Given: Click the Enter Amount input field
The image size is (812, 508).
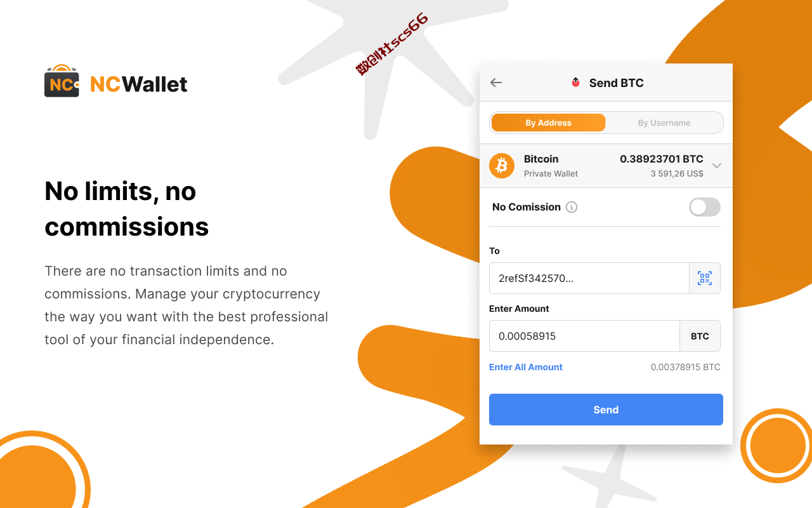Looking at the screenshot, I should [584, 336].
